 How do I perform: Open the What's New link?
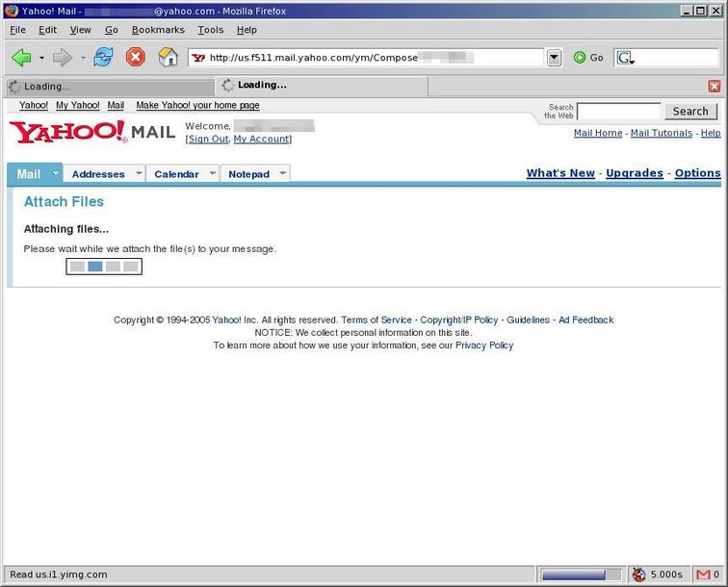(x=560, y=173)
